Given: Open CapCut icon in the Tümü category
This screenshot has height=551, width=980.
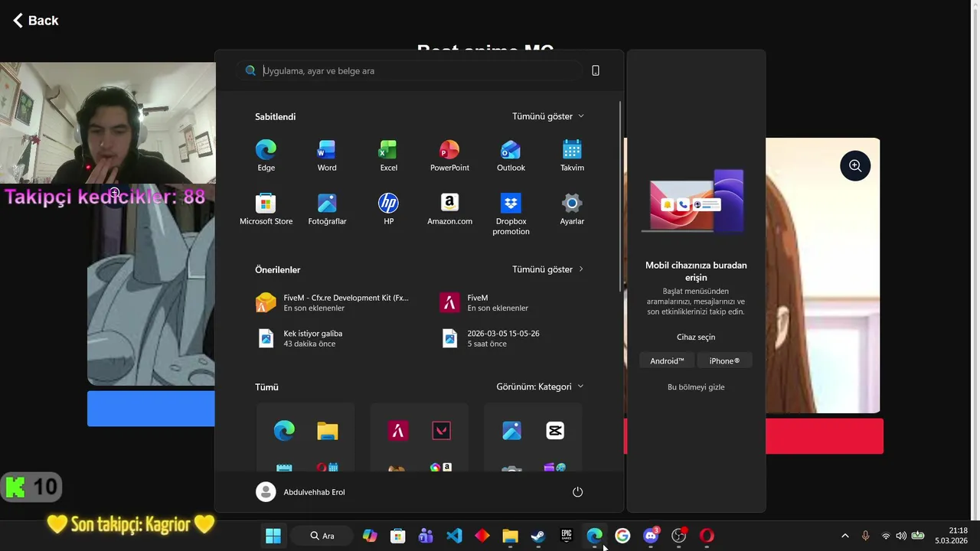Looking at the screenshot, I should (x=555, y=432).
